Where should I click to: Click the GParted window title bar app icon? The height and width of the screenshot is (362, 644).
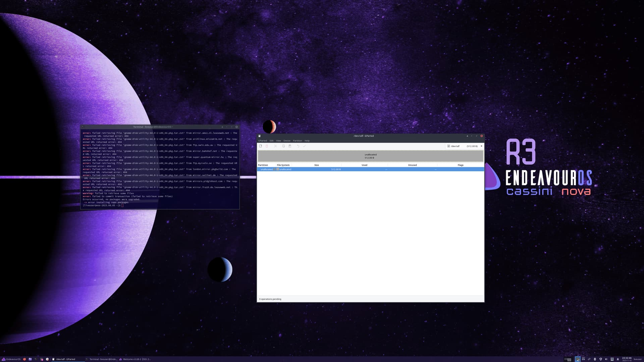pos(259,136)
